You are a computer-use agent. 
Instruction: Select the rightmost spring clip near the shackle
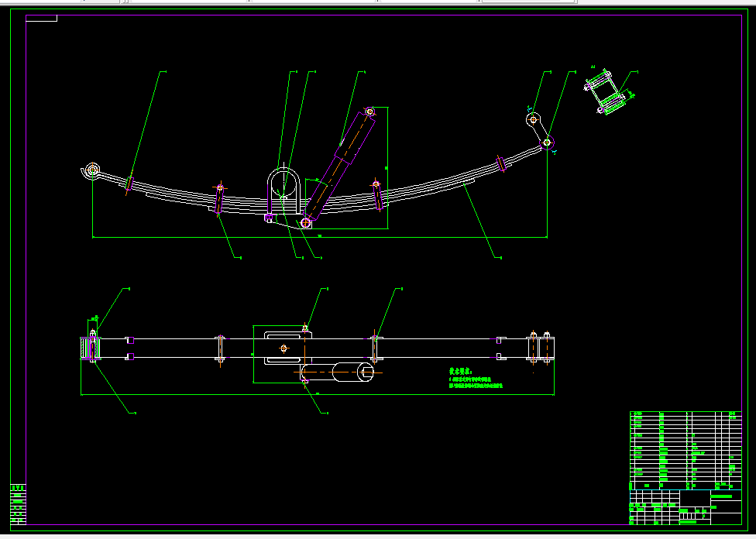coord(501,164)
